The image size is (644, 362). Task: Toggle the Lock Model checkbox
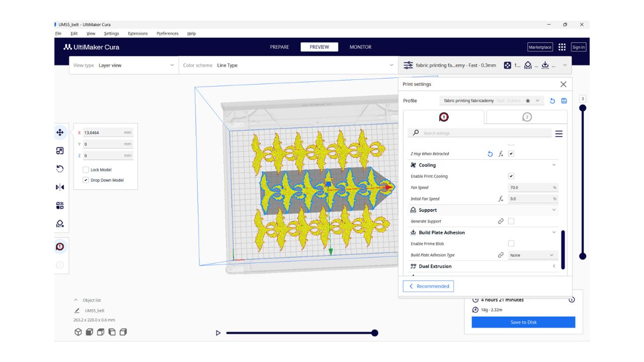point(86,170)
